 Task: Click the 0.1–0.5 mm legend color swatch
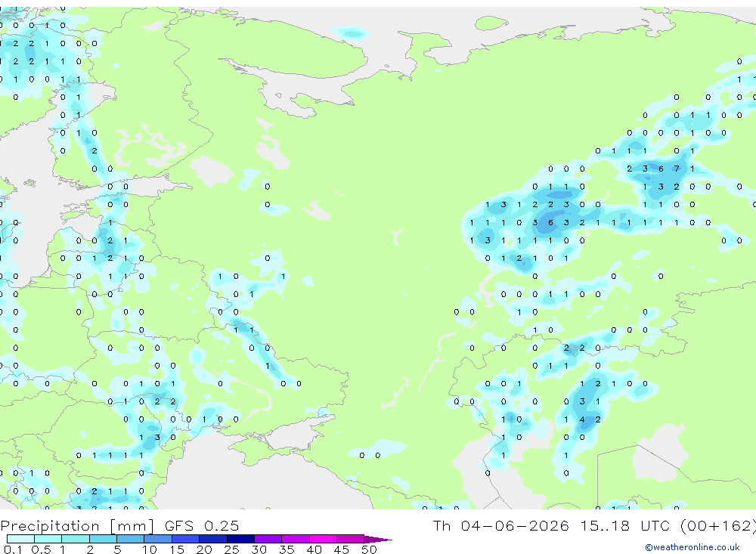point(20,539)
